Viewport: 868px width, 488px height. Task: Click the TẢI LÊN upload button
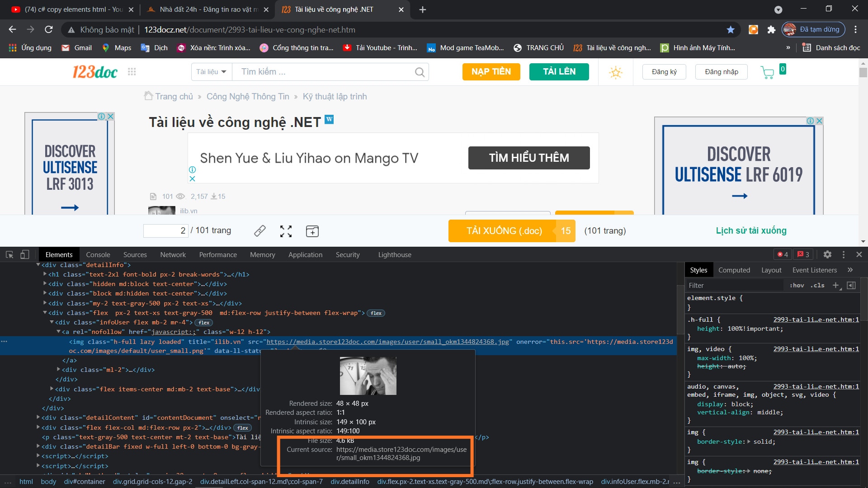click(x=559, y=71)
